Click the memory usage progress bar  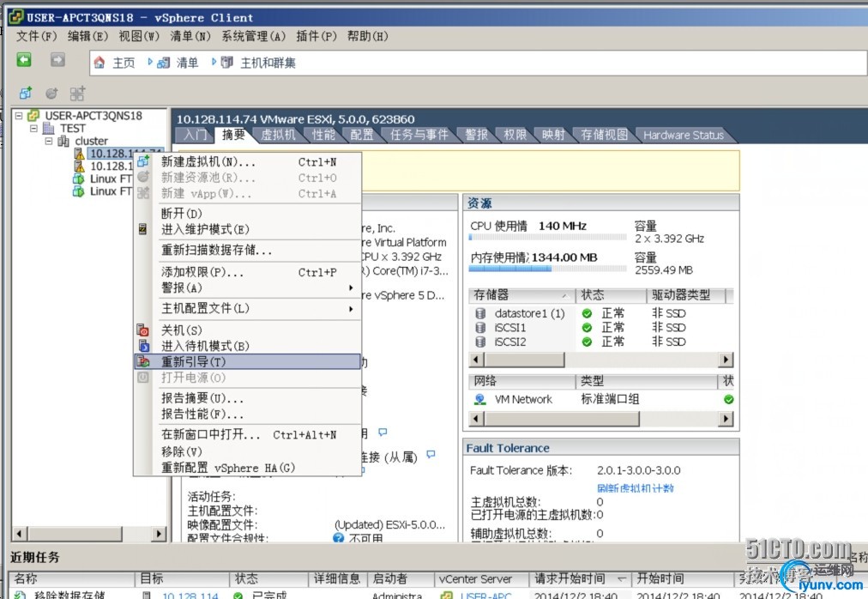coord(548,269)
